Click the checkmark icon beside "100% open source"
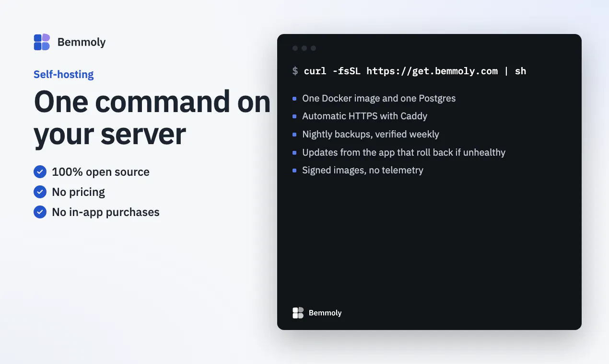Image resolution: width=609 pixels, height=364 pixels. pyautogui.click(x=40, y=171)
